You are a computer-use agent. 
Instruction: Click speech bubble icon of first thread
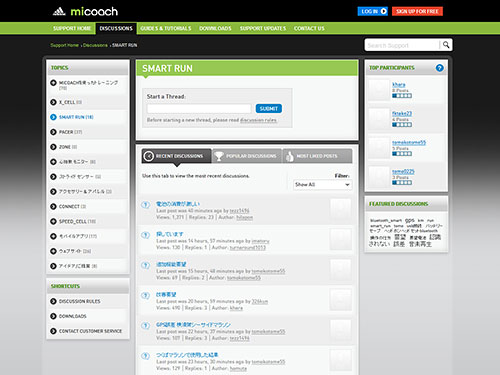pyautogui.click(x=145, y=205)
